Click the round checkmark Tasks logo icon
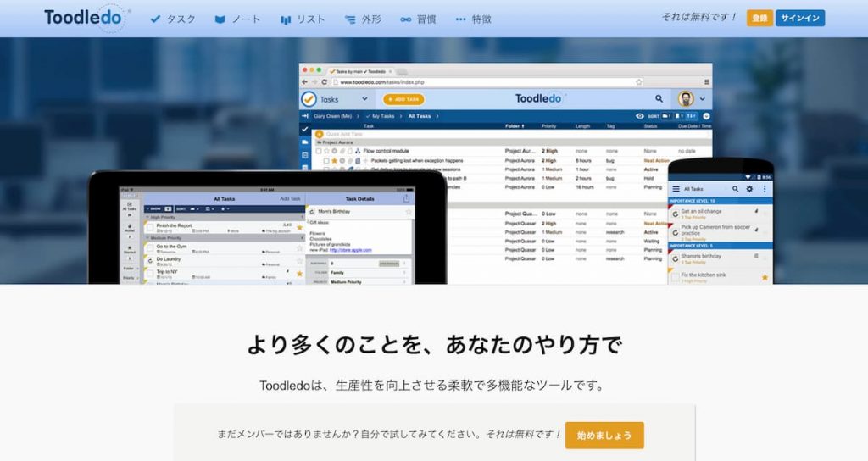Viewport: 868px width, 461px height. point(309,99)
